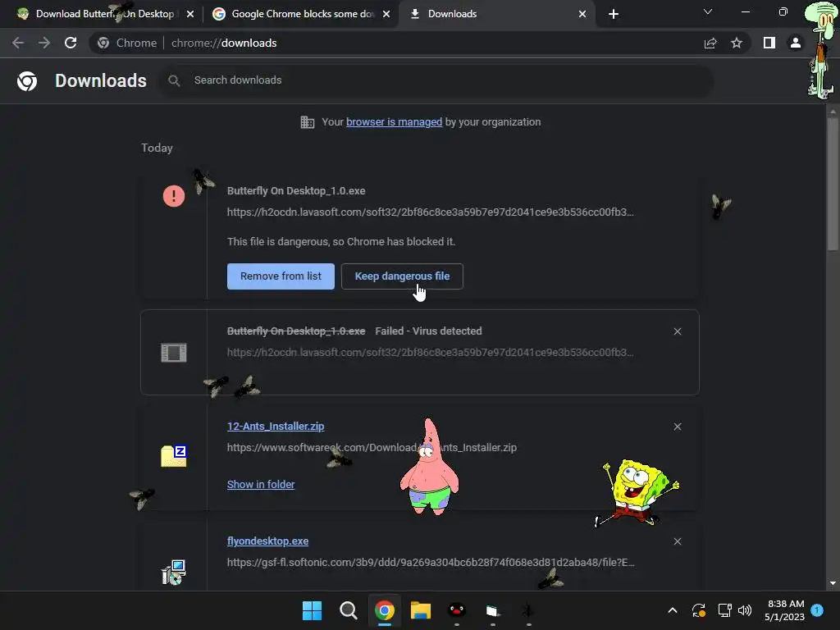This screenshot has width=840, height=630.
Task: Click the page vertical scrollbar thumb
Action: (833, 184)
